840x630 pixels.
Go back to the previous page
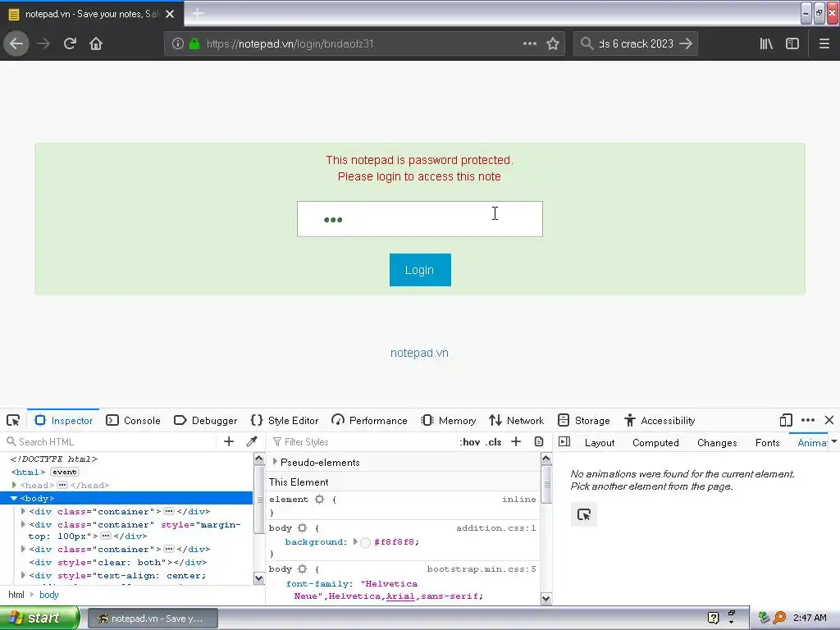pos(16,43)
